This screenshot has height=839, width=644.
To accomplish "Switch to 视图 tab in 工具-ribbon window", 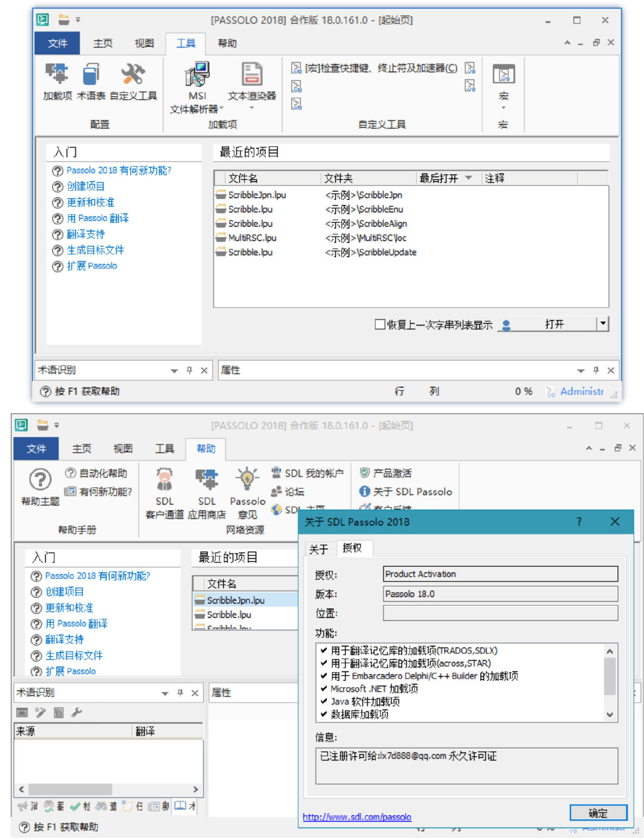I will click(x=144, y=43).
